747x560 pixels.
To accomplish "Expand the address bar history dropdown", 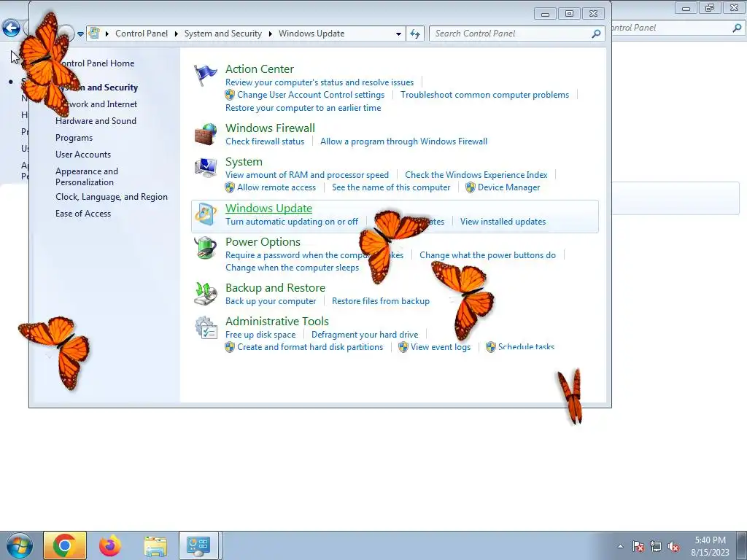I will (x=398, y=34).
